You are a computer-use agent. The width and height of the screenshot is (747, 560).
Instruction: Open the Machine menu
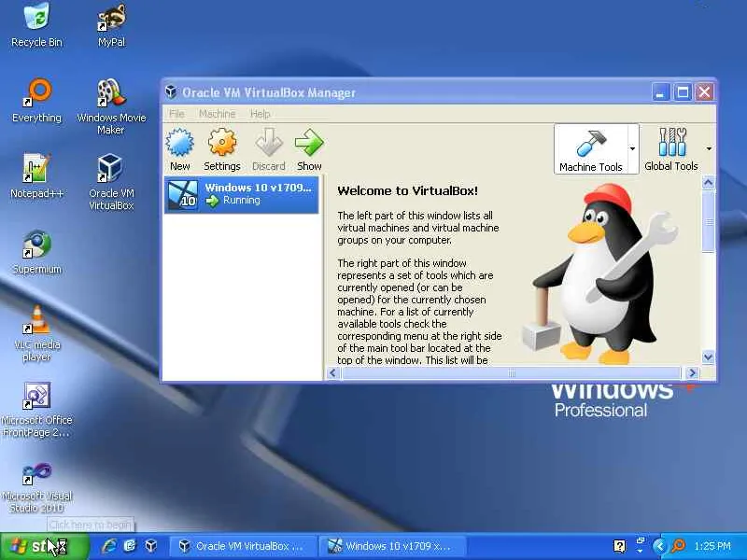pos(218,114)
